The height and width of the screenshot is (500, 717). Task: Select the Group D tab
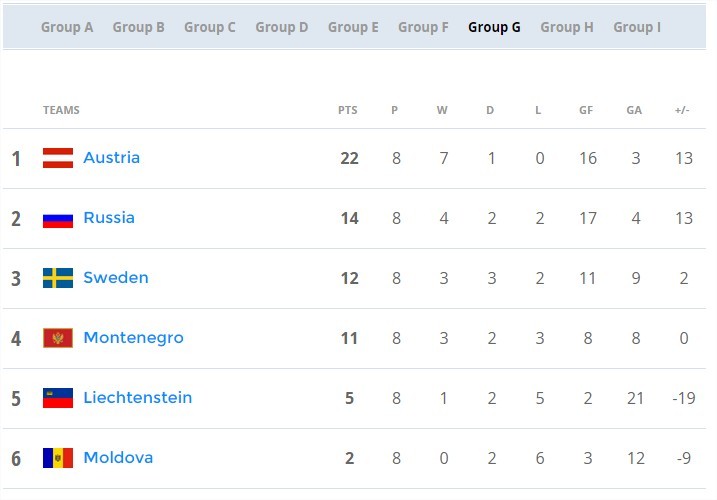[282, 27]
